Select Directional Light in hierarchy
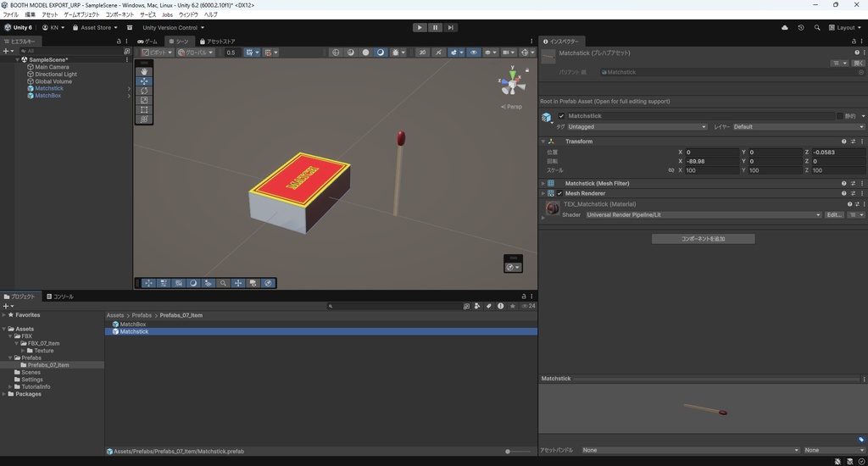This screenshot has height=466, width=868. [x=56, y=75]
